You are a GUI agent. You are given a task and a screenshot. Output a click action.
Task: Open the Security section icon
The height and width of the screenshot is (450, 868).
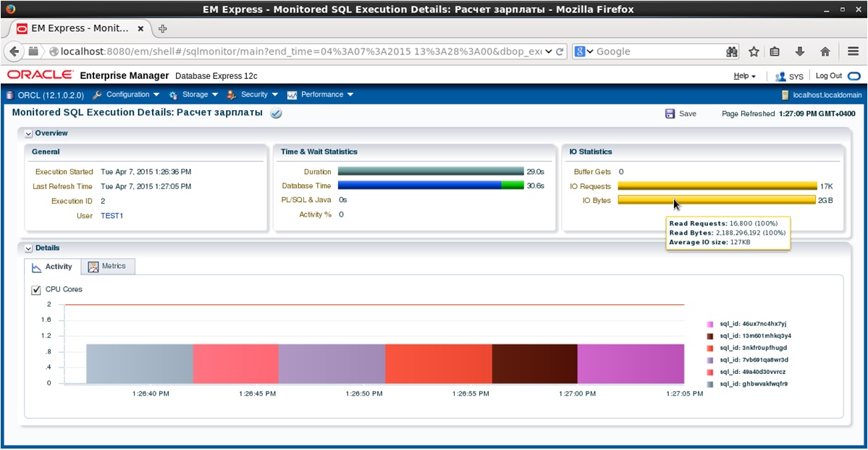(230, 94)
